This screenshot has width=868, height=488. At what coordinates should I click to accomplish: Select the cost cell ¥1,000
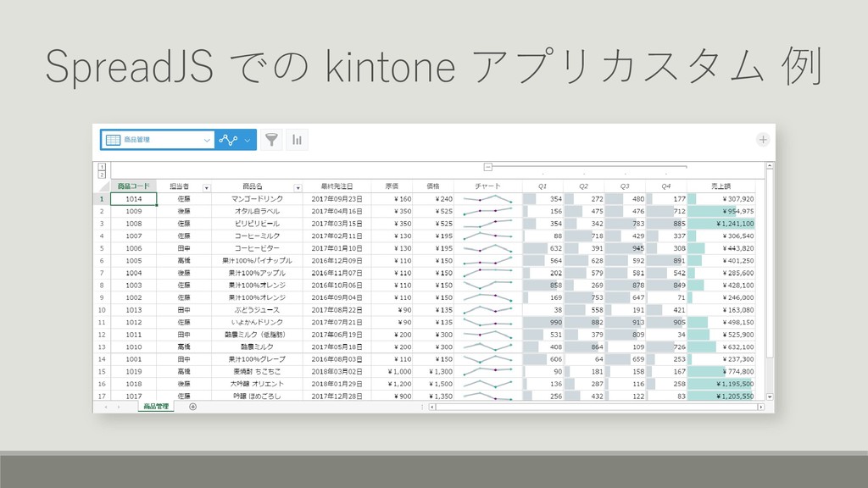392,372
